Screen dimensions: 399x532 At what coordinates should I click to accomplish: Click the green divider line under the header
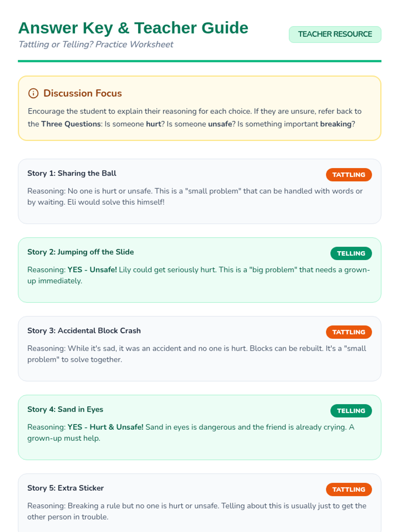tap(199, 61)
